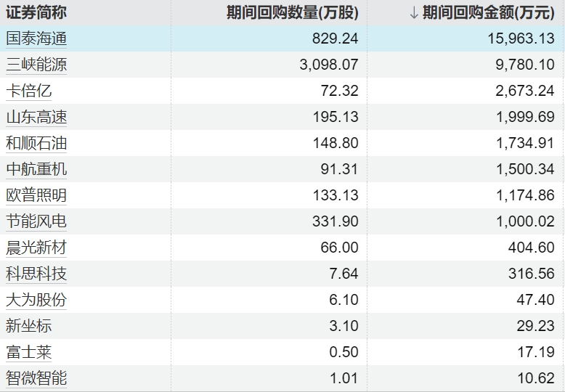Open the 三峡能源 stock link

(36, 65)
